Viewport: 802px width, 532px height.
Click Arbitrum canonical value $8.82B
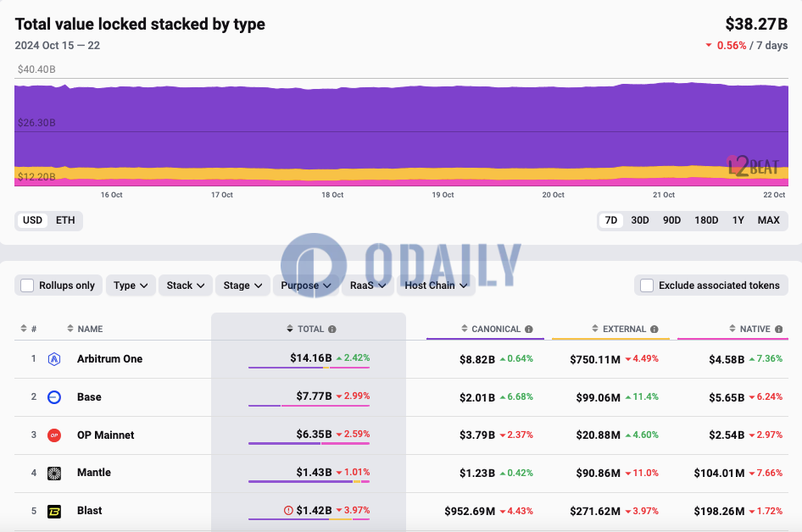tap(477, 359)
